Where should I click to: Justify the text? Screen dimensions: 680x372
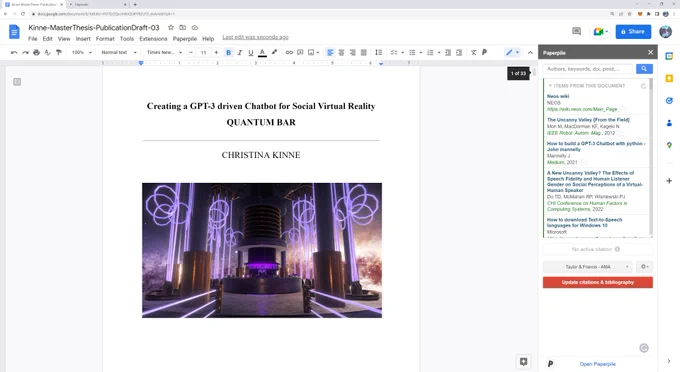[364, 52]
